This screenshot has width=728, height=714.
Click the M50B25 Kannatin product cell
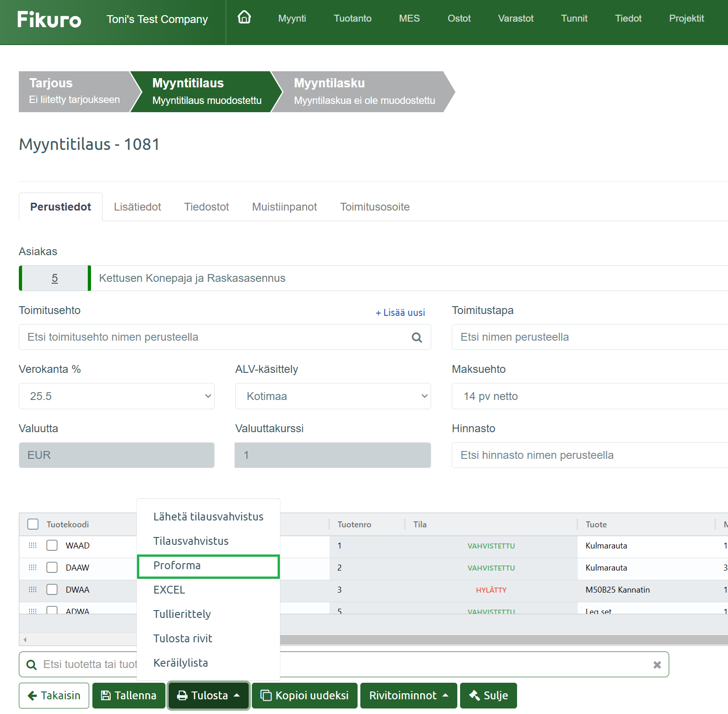tap(618, 590)
